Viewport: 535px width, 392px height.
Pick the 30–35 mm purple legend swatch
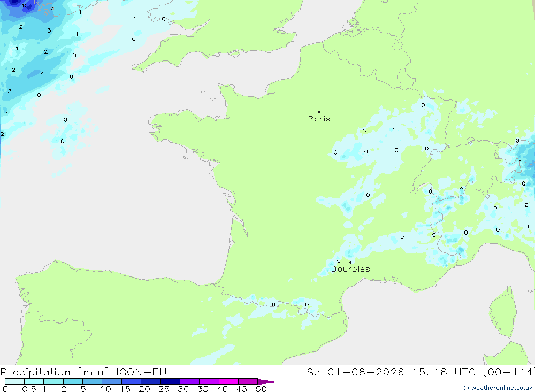190,381
